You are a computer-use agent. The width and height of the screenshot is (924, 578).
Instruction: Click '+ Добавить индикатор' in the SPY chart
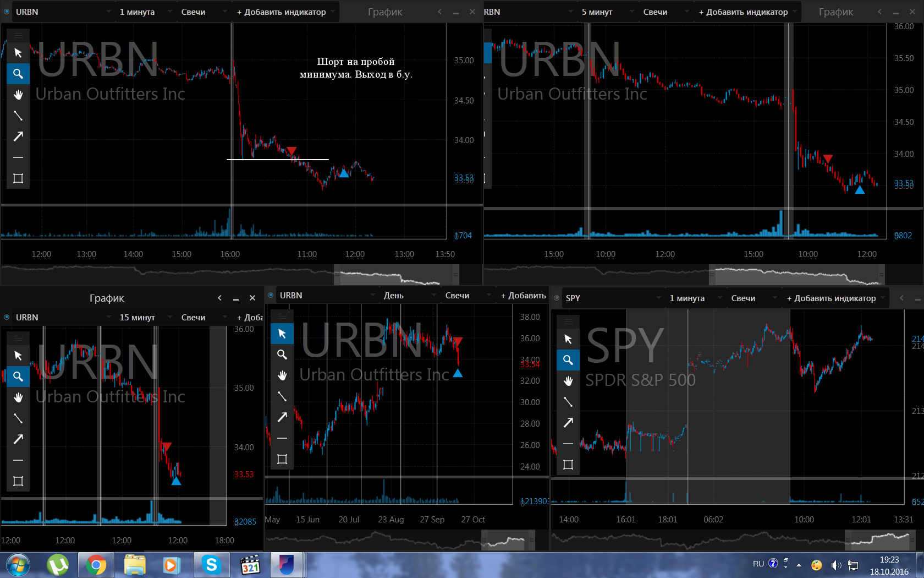[835, 298]
